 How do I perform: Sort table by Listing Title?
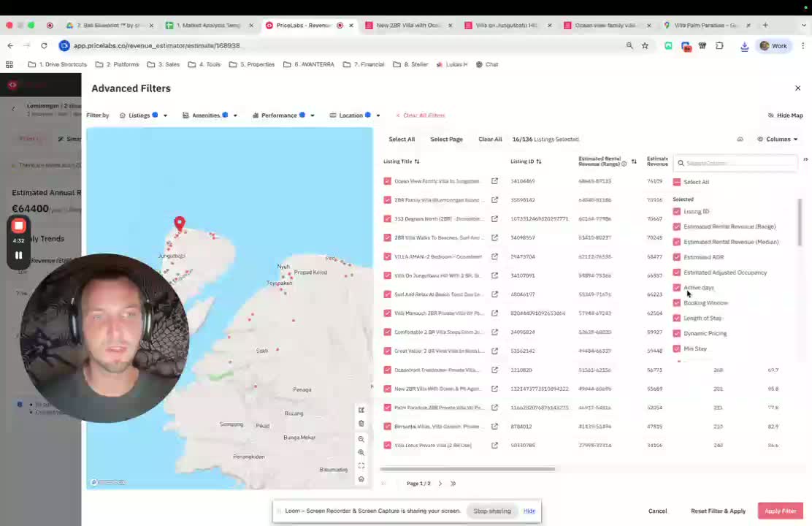click(417, 161)
